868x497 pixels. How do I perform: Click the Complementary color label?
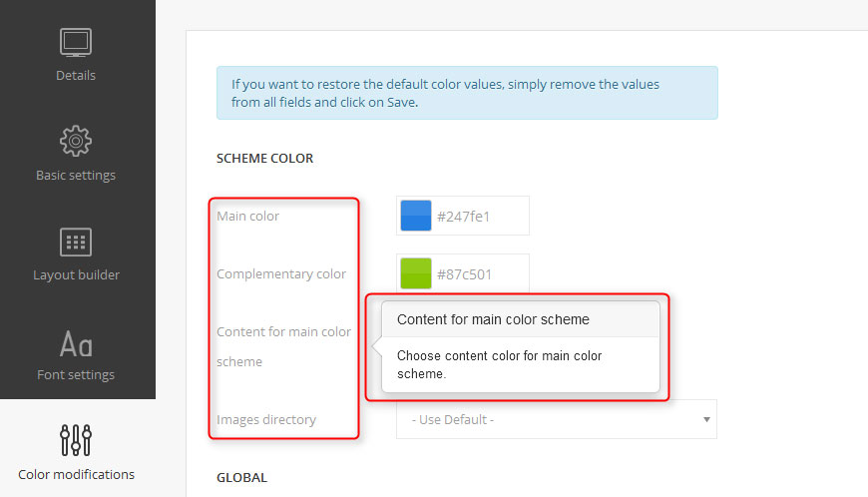(x=281, y=274)
